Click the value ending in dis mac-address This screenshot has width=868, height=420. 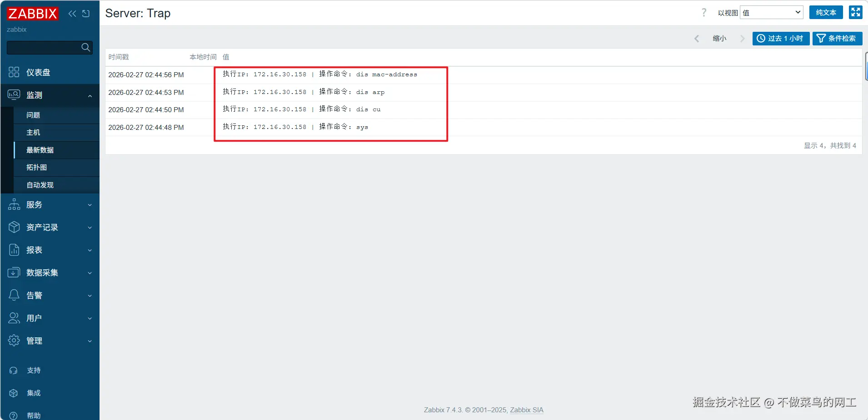320,74
